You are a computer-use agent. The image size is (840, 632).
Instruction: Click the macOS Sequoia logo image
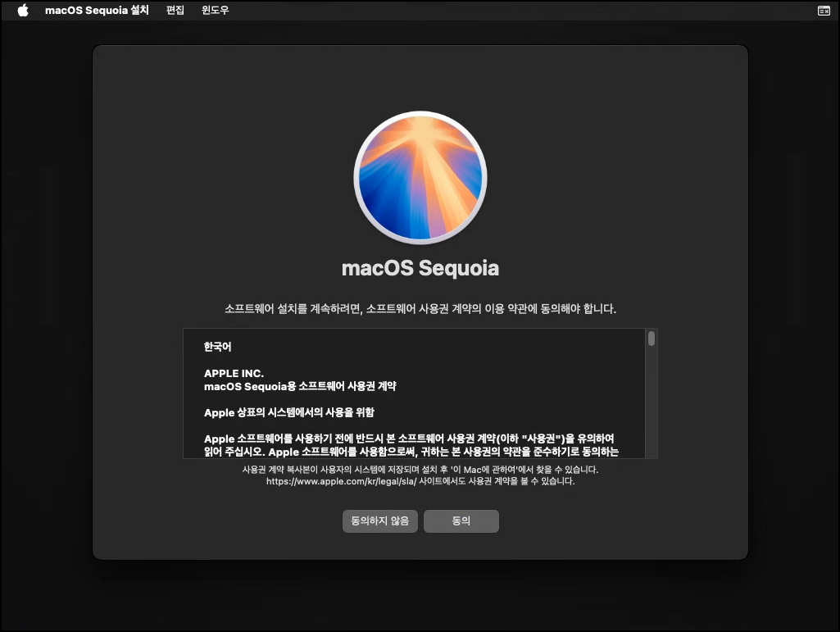point(420,177)
